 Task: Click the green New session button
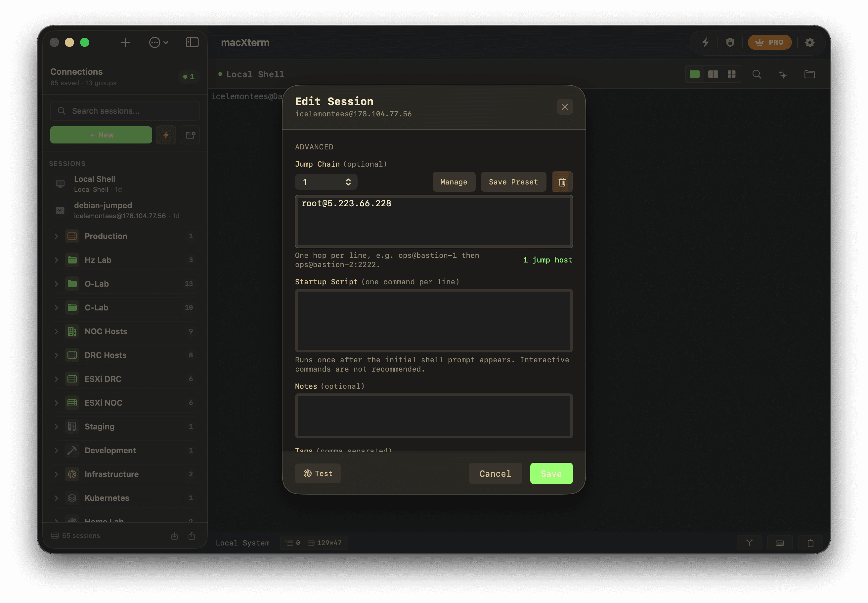(101, 135)
